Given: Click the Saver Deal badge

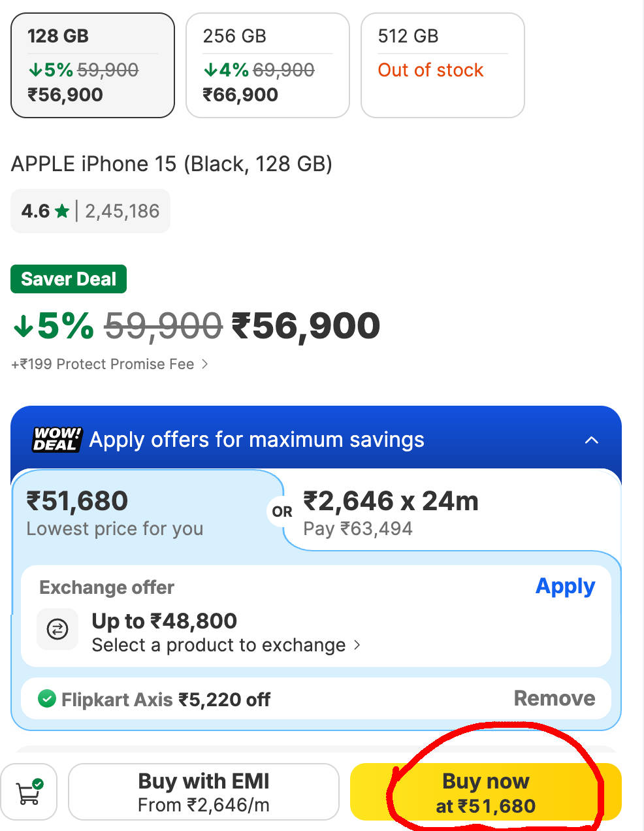Looking at the screenshot, I should 69,279.
